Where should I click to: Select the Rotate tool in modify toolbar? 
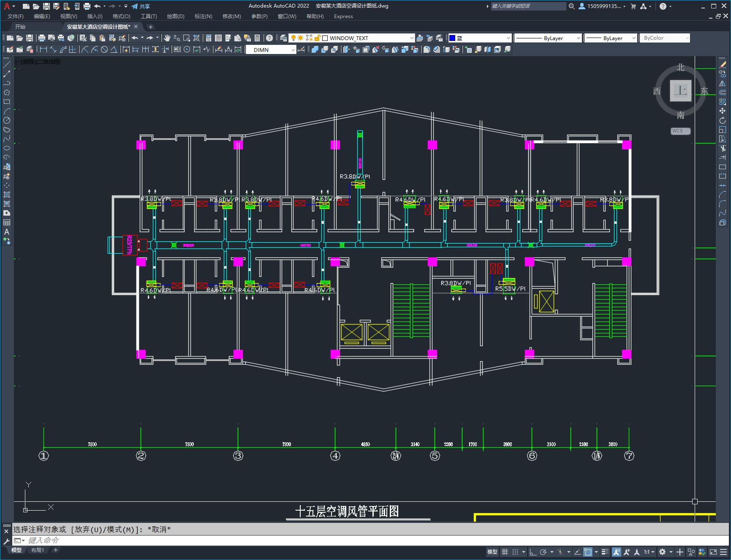coord(723,120)
